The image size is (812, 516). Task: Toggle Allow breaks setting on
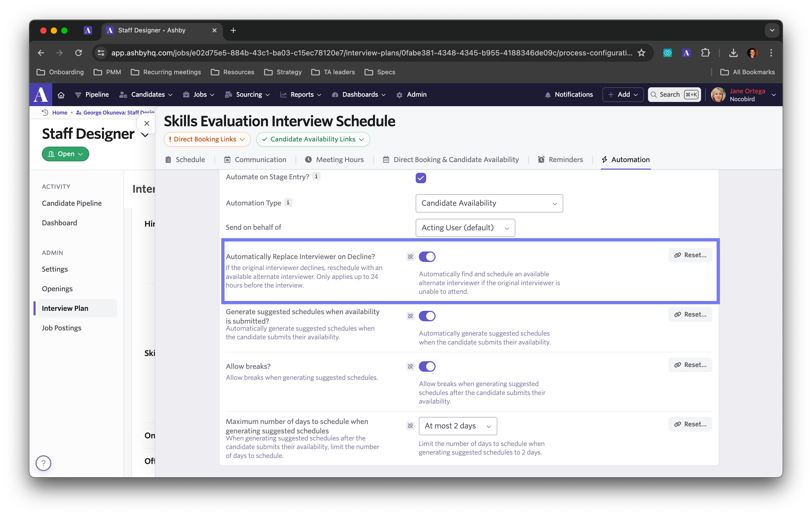coord(427,366)
